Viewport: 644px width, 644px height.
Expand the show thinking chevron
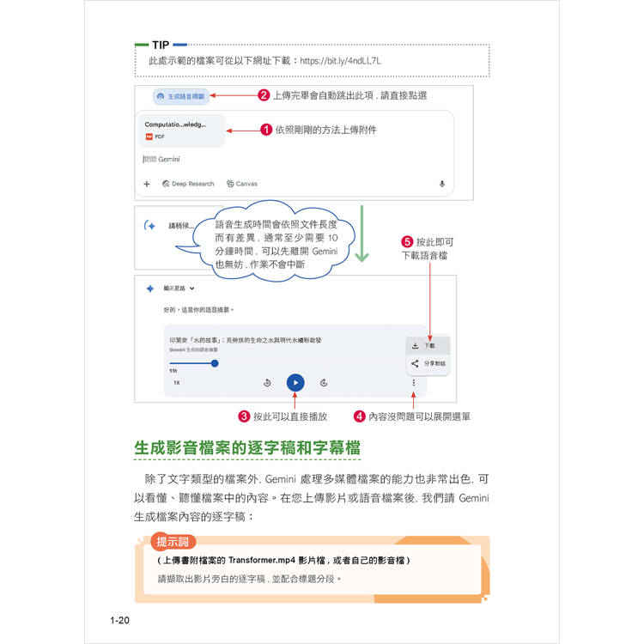tap(191, 289)
